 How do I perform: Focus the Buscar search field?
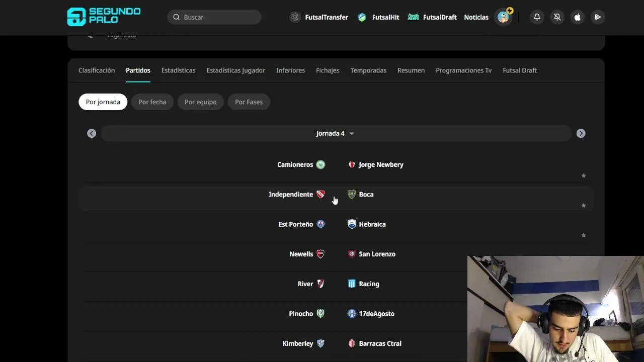[x=214, y=17]
